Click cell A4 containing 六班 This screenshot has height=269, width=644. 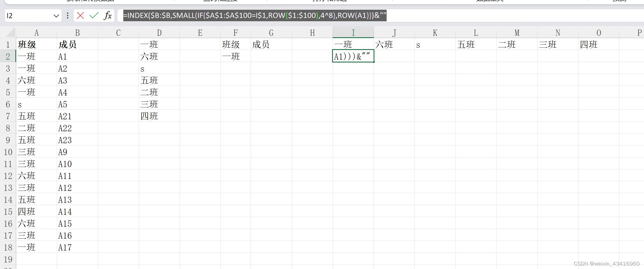click(x=36, y=80)
